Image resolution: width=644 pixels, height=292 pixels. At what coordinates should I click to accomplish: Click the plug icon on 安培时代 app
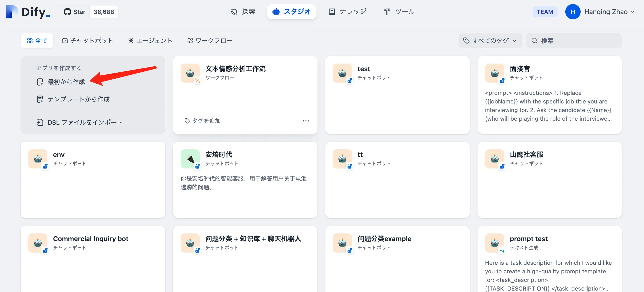pos(190,159)
